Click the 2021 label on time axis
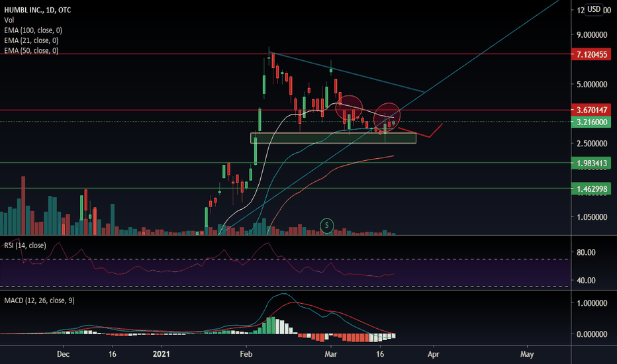The height and width of the screenshot is (364, 617). tap(162, 354)
